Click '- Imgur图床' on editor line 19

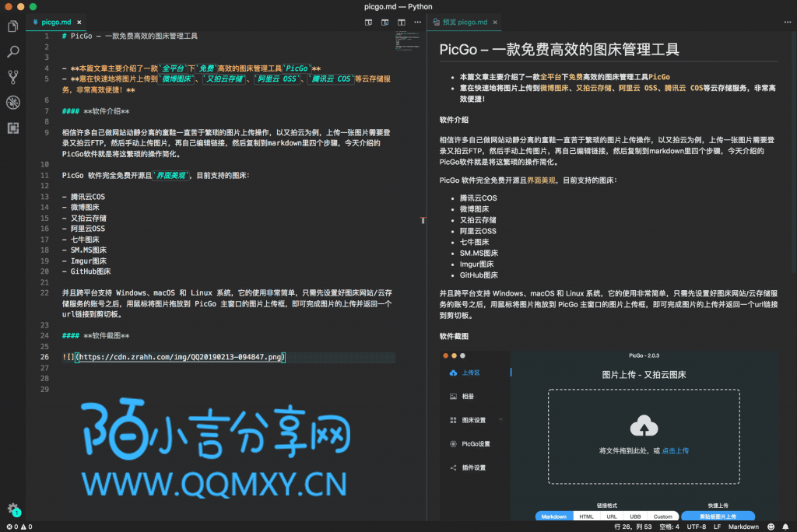(84, 261)
